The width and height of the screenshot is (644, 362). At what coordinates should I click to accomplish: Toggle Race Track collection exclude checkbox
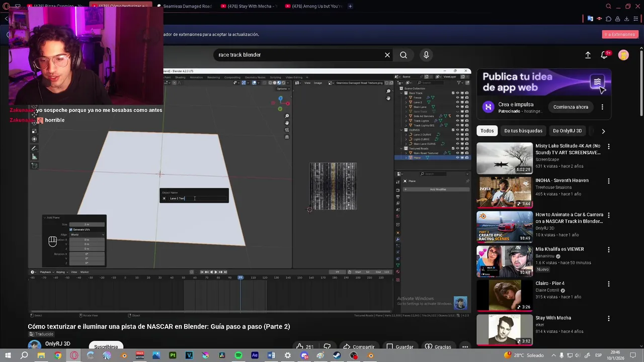click(x=453, y=93)
